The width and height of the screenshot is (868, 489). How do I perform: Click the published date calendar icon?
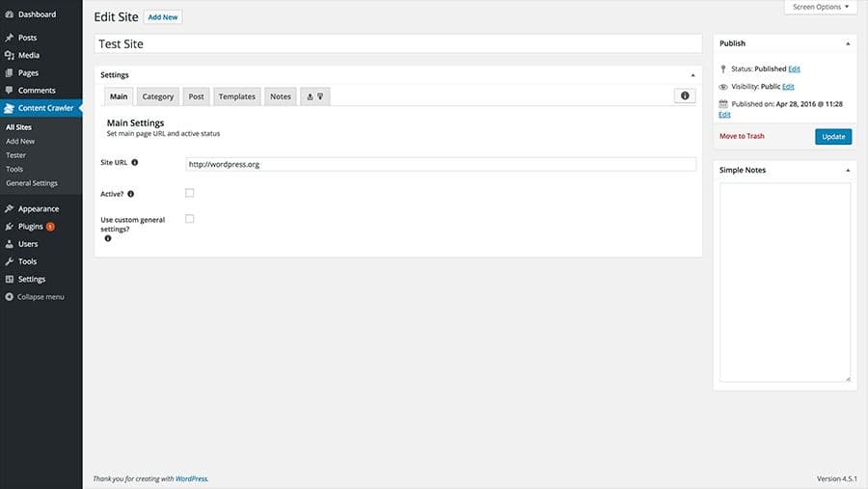pyautogui.click(x=723, y=103)
